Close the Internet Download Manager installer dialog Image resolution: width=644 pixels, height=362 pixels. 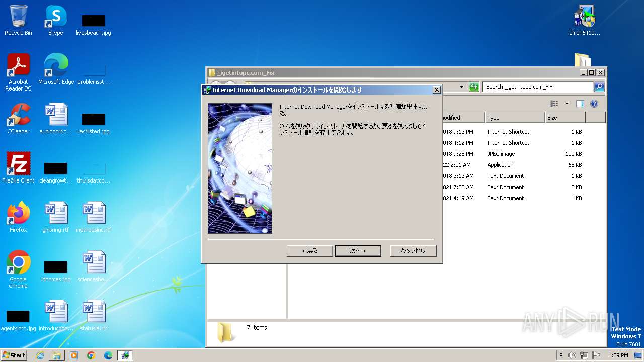pyautogui.click(x=436, y=90)
